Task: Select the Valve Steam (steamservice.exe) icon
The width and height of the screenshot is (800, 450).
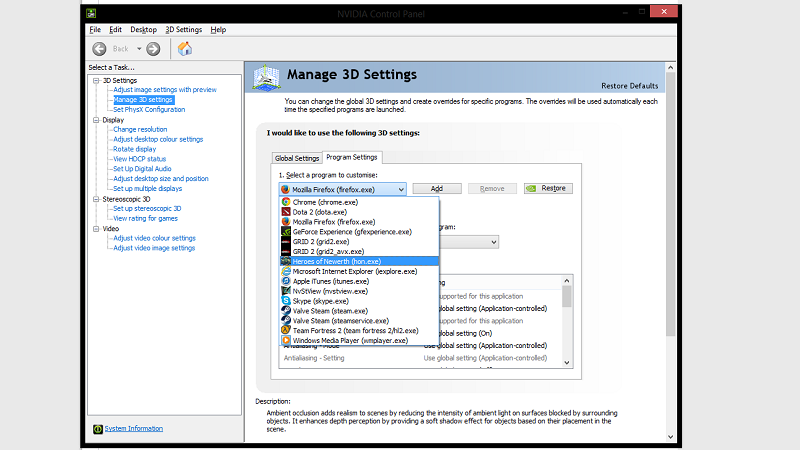Action: (286, 321)
